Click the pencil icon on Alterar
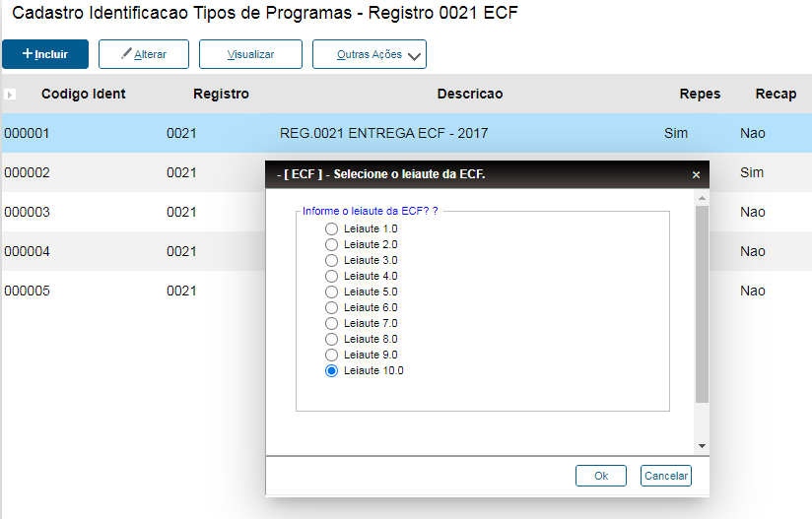812x519 pixels. [x=125, y=53]
